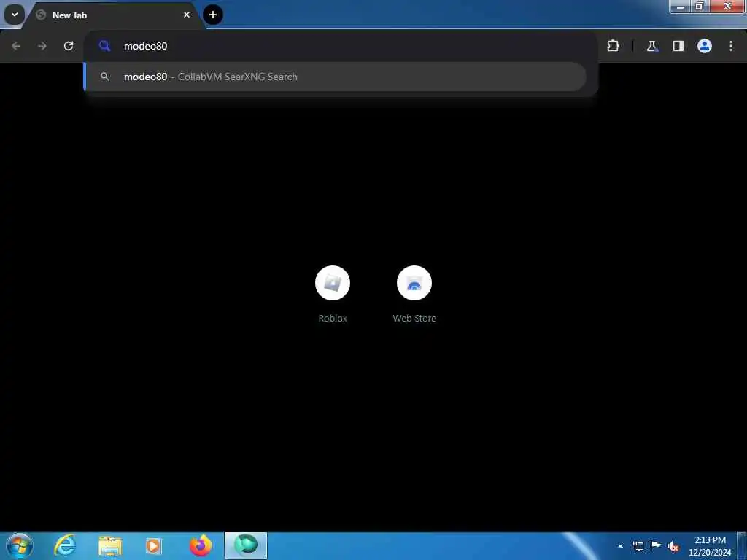
Task: Go forward with the forward arrow
Action: click(x=42, y=46)
